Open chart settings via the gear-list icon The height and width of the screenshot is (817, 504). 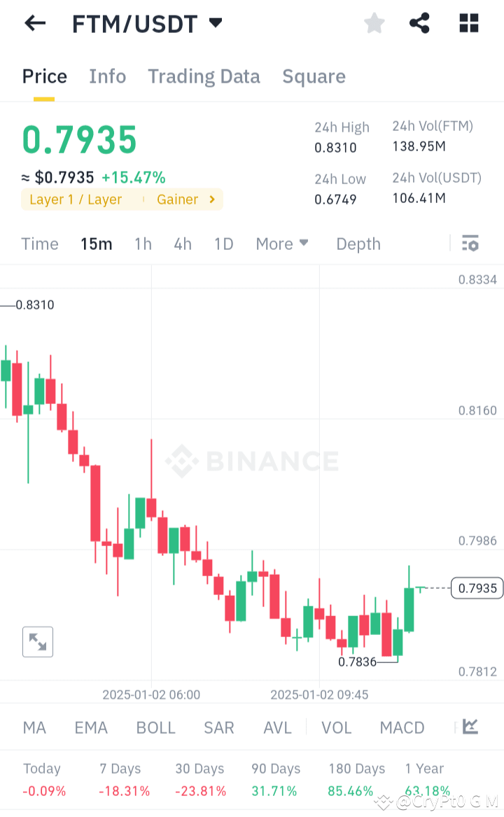tap(470, 244)
